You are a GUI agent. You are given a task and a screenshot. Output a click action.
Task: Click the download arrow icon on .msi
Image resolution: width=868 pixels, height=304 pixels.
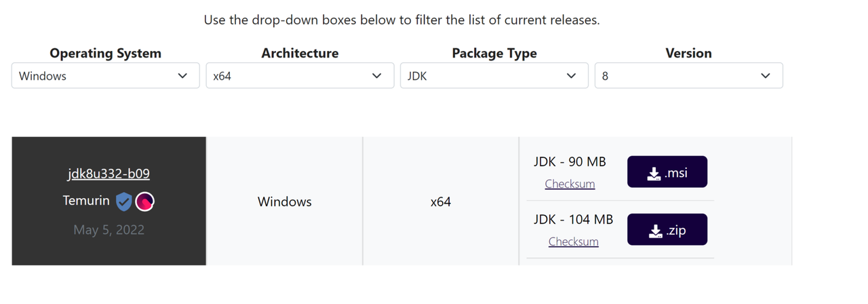point(654,174)
